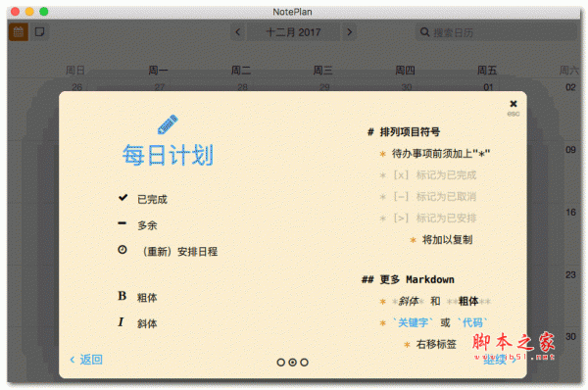
Task: Select the middle page indicator dot
Action: pos(292,363)
